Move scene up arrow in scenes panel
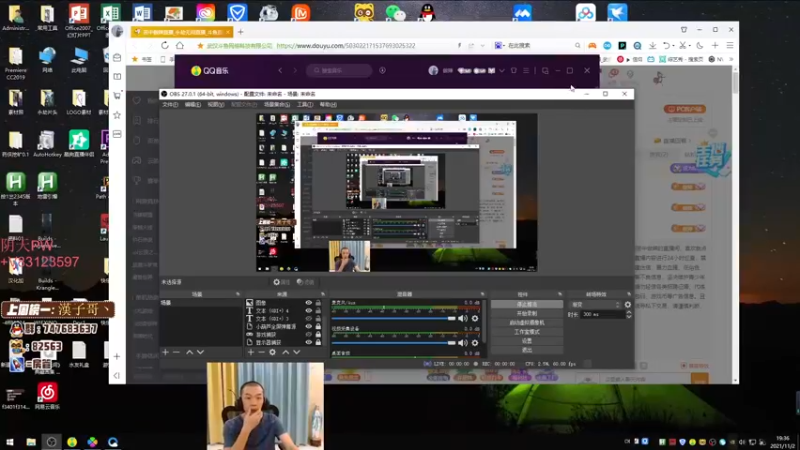 tap(189, 352)
